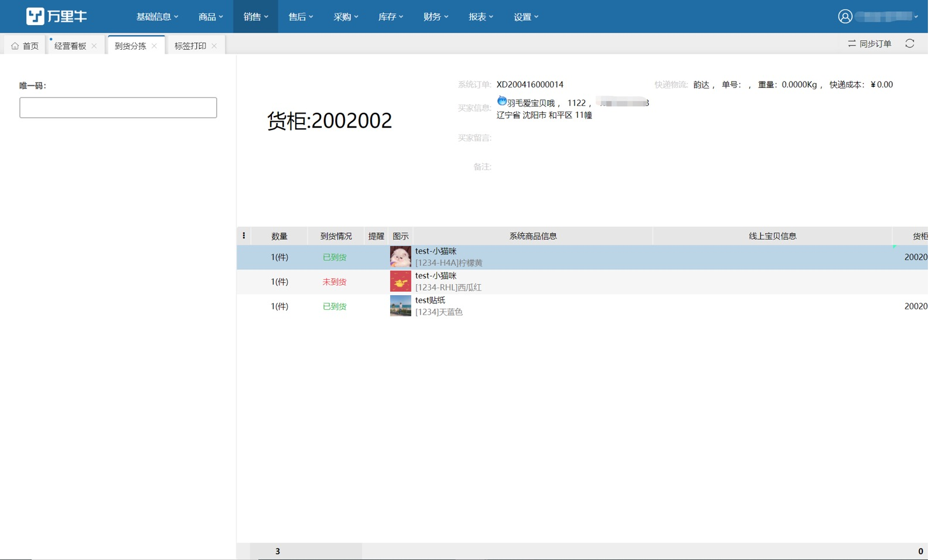This screenshot has width=949, height=560.
Task: Focus the 唯一码 input field
Action: pyautogui.click(x=118, y=107)
